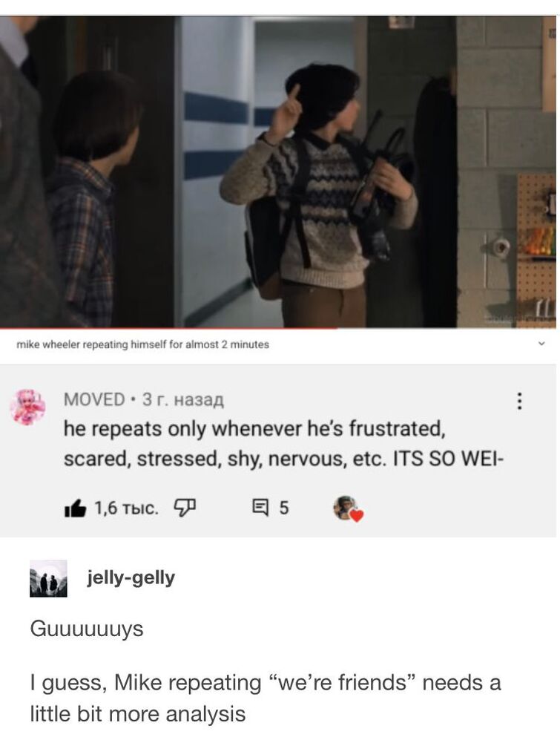Expand the video description chevron

point(542,344)
